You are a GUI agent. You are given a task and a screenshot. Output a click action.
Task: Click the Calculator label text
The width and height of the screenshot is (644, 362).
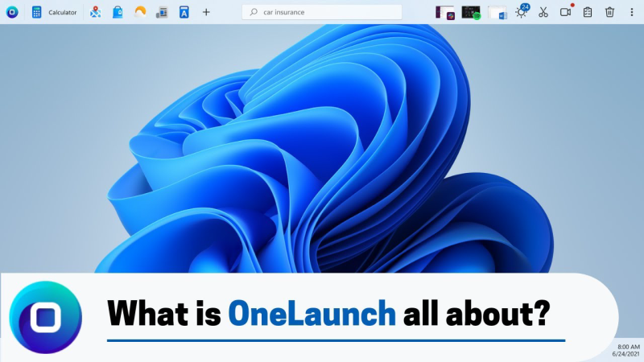[63, 12]
